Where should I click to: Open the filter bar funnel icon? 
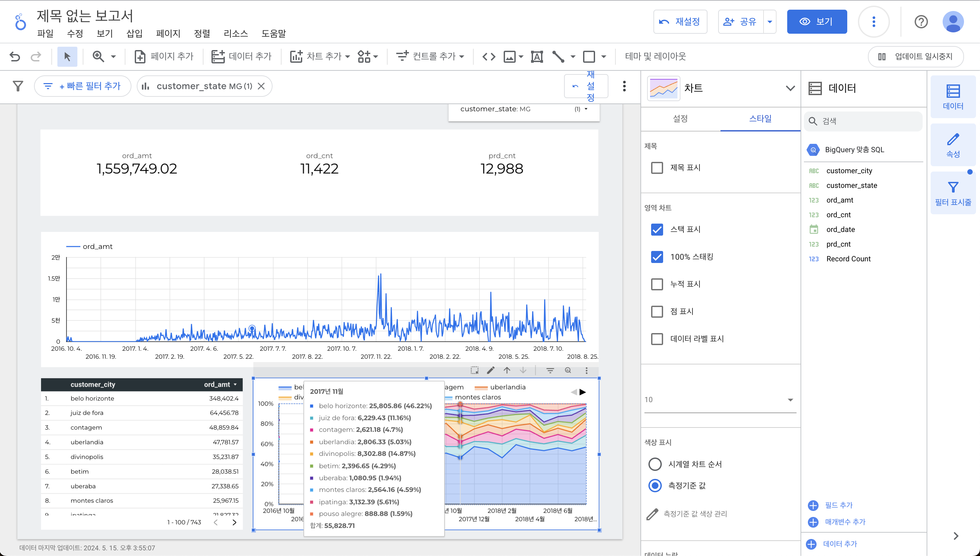(18, 86)
